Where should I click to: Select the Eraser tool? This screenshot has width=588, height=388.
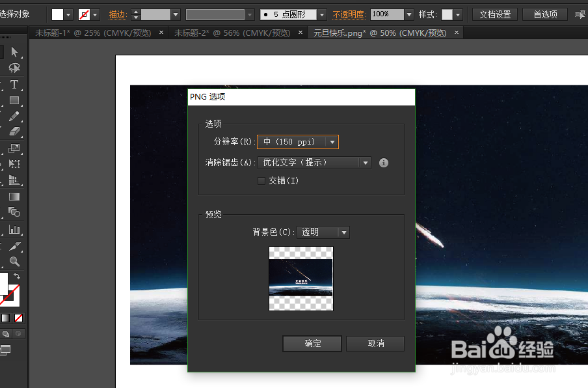[x=14, y=132]
